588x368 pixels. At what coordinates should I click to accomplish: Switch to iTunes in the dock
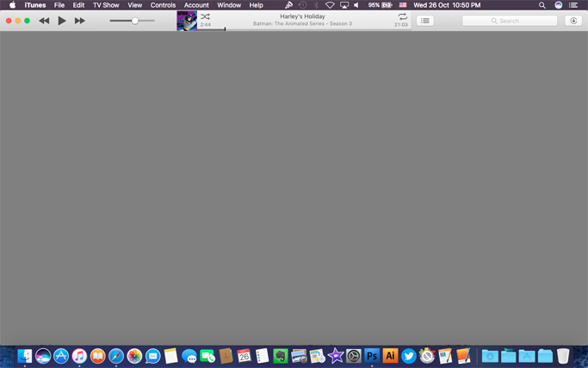tap(79, 356)
